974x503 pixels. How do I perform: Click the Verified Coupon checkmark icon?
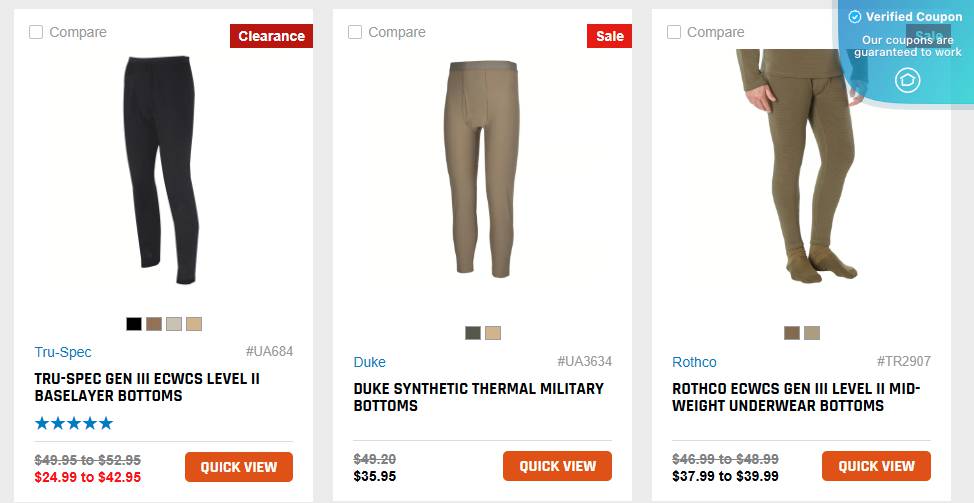click(x=854, y=17)
